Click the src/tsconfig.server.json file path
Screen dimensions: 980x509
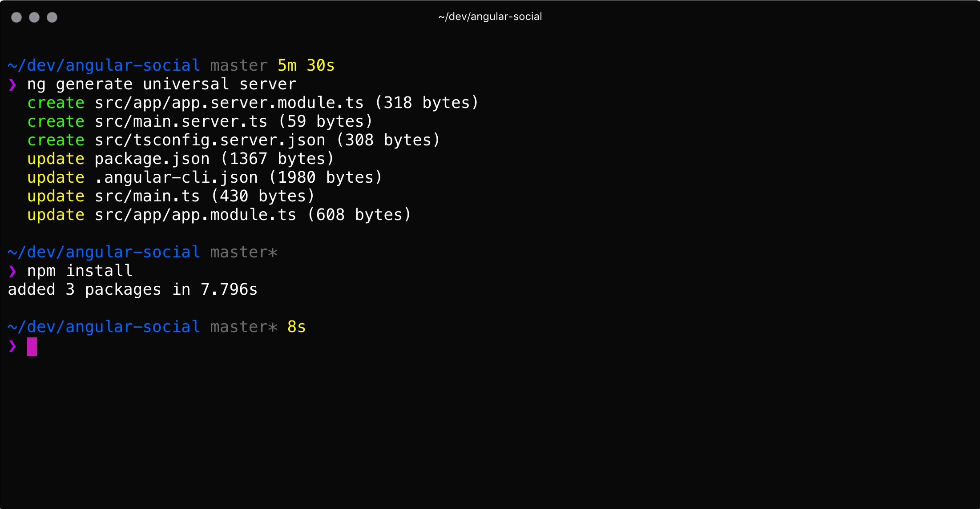[210, 140]
